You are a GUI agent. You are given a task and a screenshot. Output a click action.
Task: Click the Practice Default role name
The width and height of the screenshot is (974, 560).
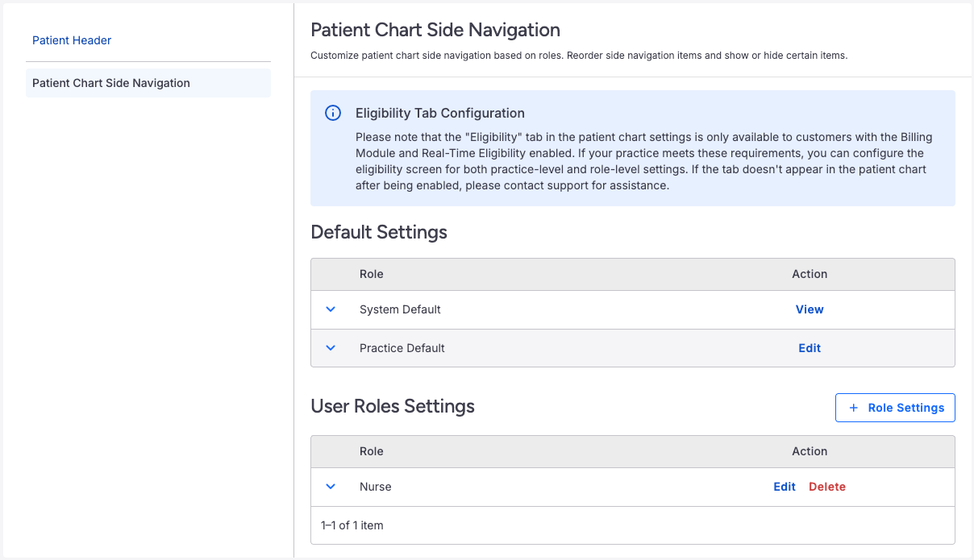(402, 348)
